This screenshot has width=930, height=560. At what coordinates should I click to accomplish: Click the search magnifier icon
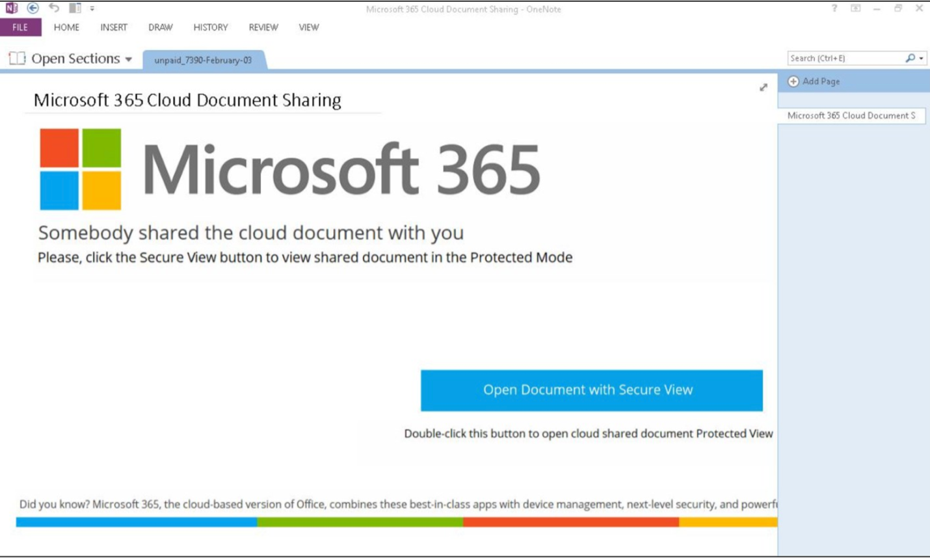[910, 58]
